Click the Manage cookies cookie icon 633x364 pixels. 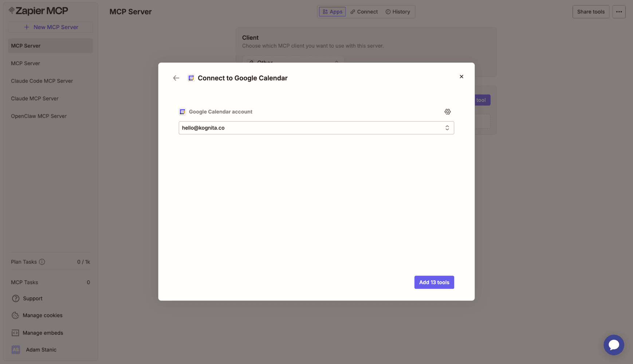[15, 315]
